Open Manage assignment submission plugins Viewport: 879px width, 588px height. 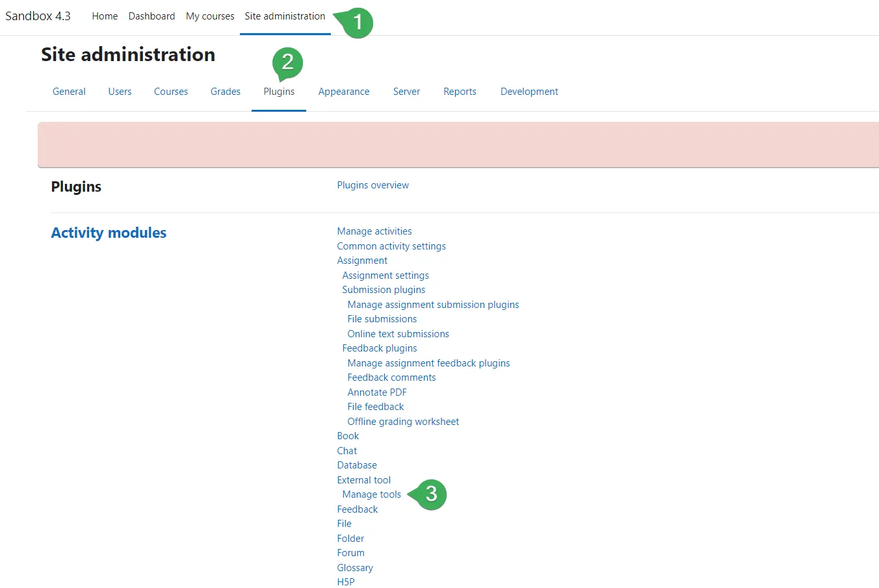[x=433, y=305]
